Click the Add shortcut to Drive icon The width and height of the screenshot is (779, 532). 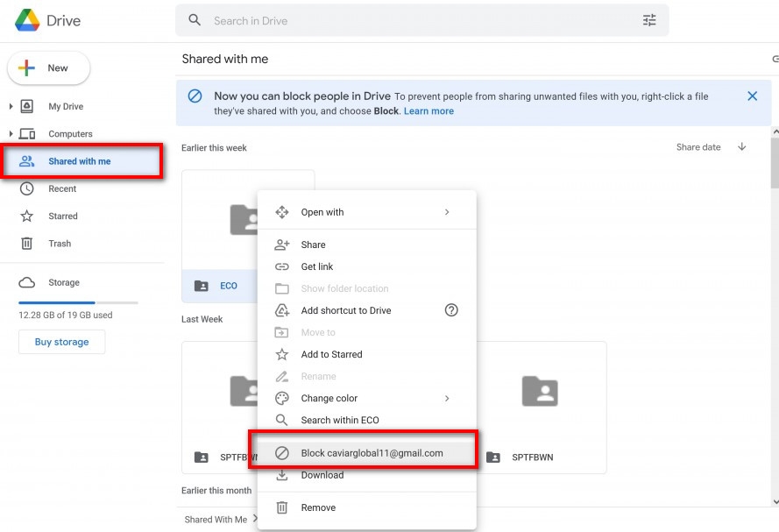[x=281, y=310]
